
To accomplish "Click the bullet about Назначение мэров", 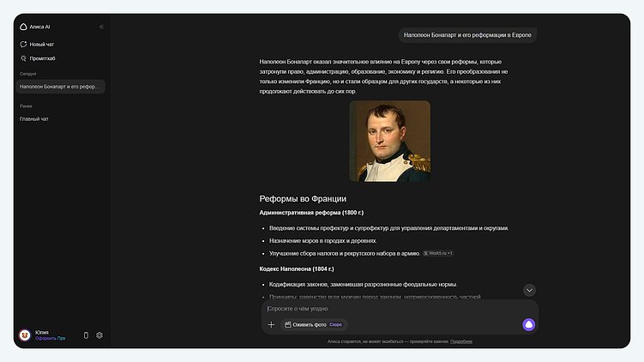I will pos(322,240).
